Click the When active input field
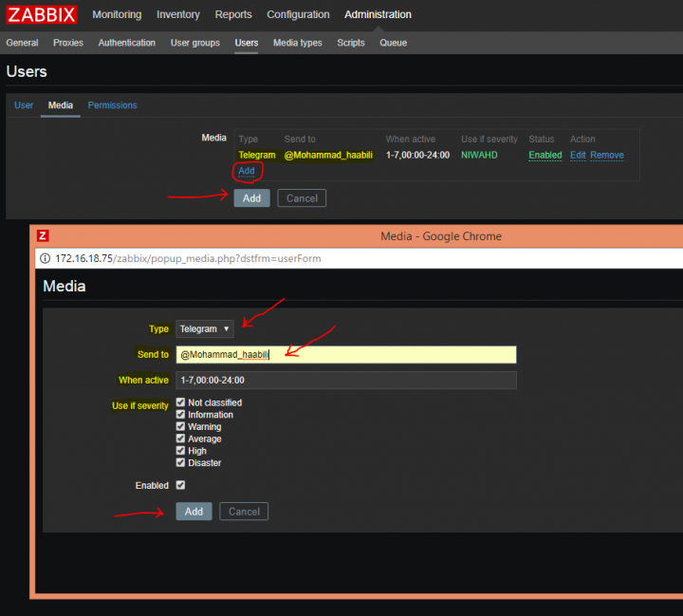Screen dimensions: 683x616 346,381
